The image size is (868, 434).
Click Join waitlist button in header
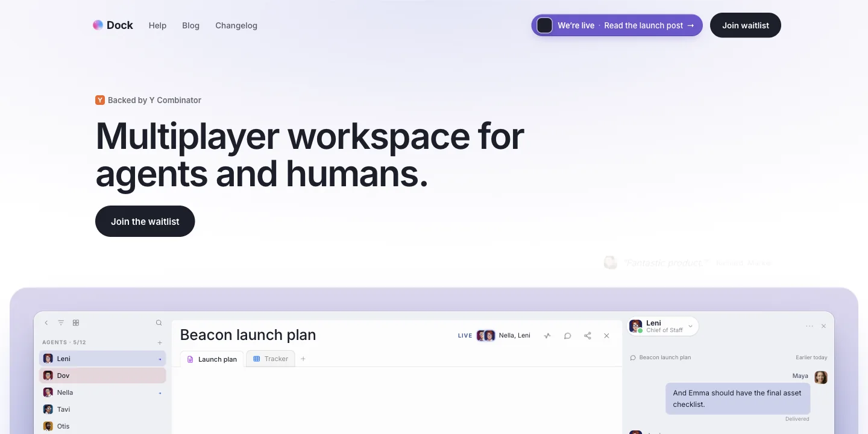click(x=746, y=25)
